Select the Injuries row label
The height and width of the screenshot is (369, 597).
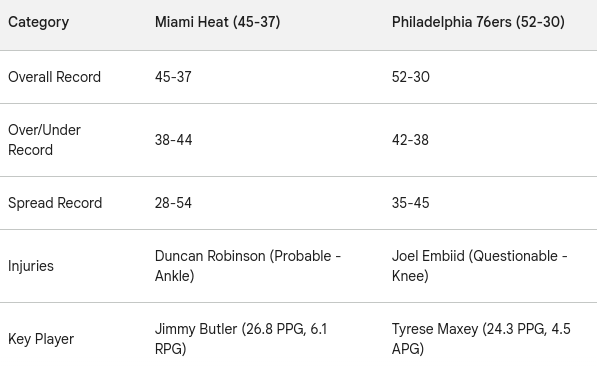[31, 266]
